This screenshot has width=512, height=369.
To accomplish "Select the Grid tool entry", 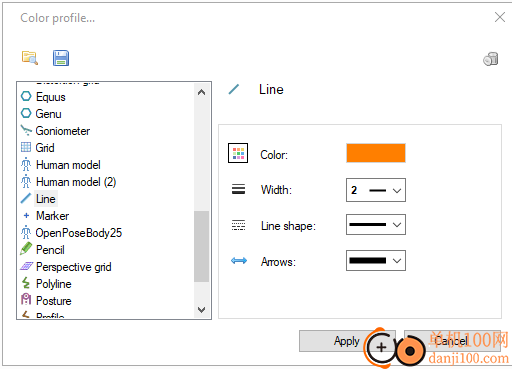I will (x=45, y=148).
